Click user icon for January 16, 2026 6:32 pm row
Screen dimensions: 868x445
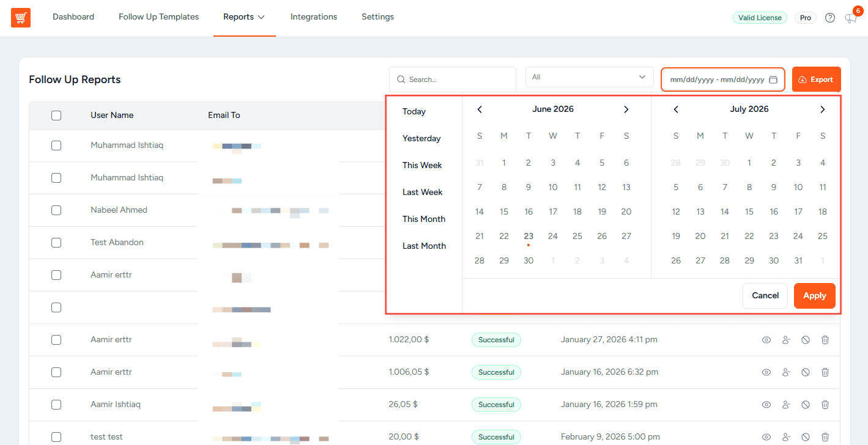click(x=786, y=372)
